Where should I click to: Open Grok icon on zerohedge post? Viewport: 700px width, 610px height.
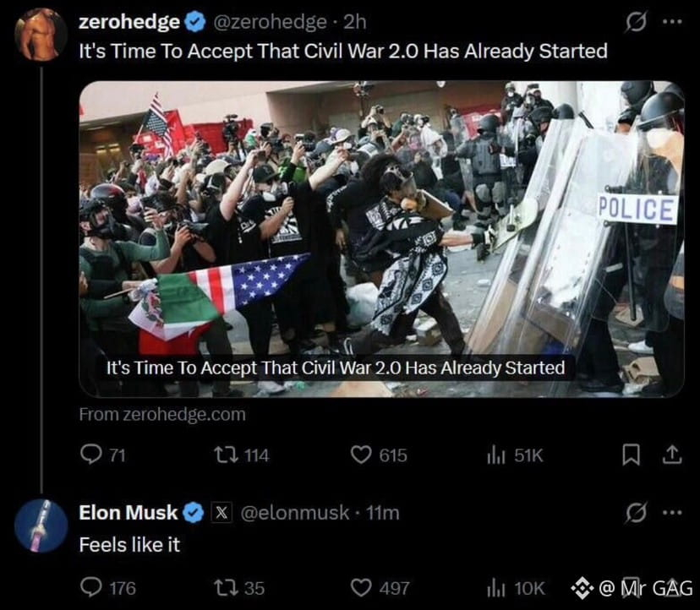pos(636,22)
